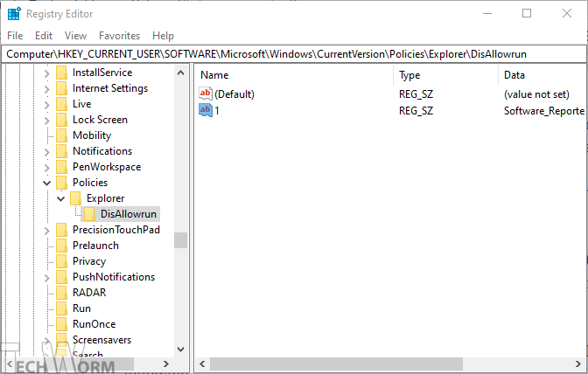Click the tree pane scroll down arrow
The height and width of the screenshot is (374, 588).
(x=181, y=350)
